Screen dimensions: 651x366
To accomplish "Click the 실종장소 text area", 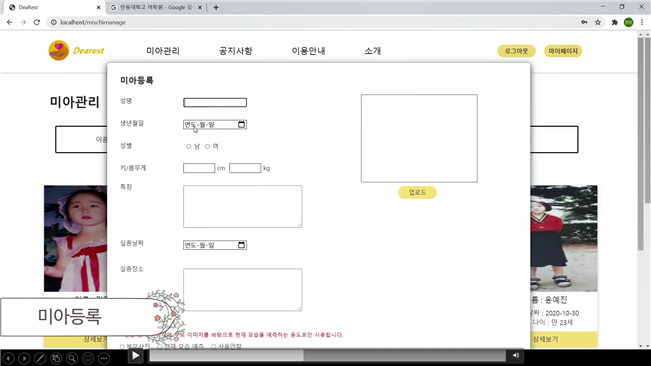I will click(242, 290).
